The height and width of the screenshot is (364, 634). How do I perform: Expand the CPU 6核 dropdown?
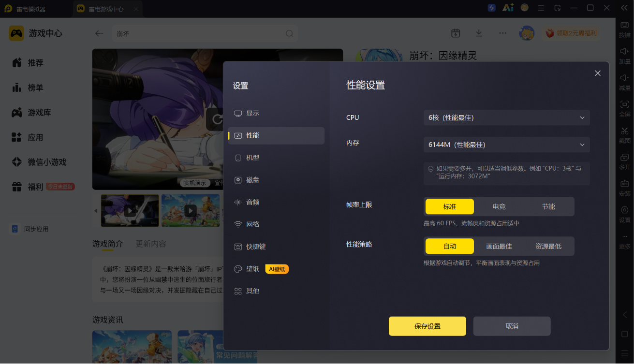[507, 117]
